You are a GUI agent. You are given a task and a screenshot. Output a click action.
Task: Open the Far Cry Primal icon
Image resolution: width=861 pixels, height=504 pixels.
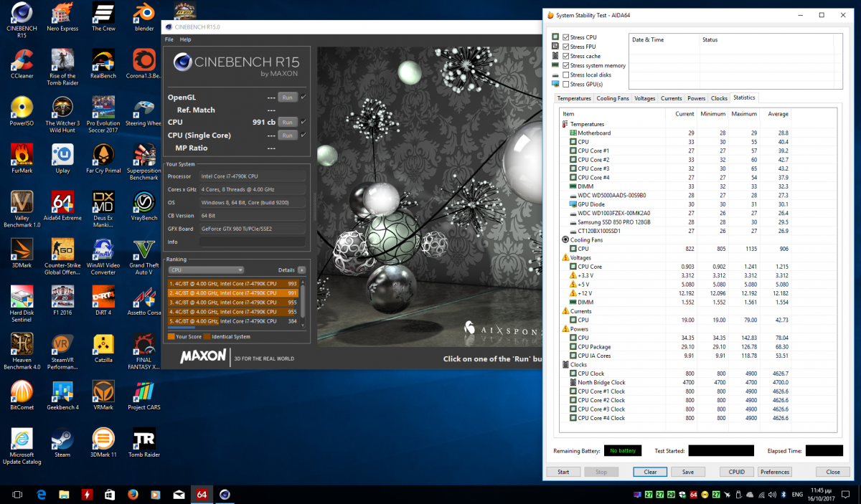point(103,159)
